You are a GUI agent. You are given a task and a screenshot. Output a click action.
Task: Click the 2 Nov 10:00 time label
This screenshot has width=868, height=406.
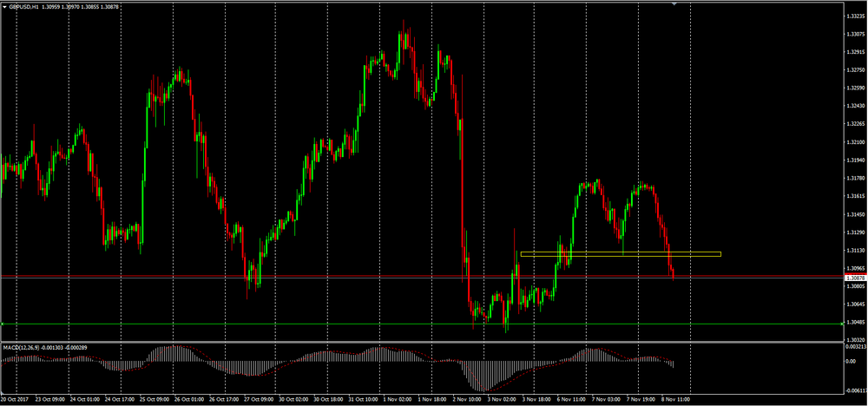tap(467, 398)
